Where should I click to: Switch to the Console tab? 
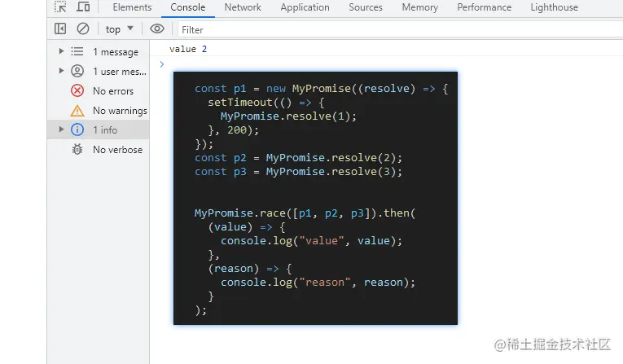pyautogui.click(x=188, y=7)
